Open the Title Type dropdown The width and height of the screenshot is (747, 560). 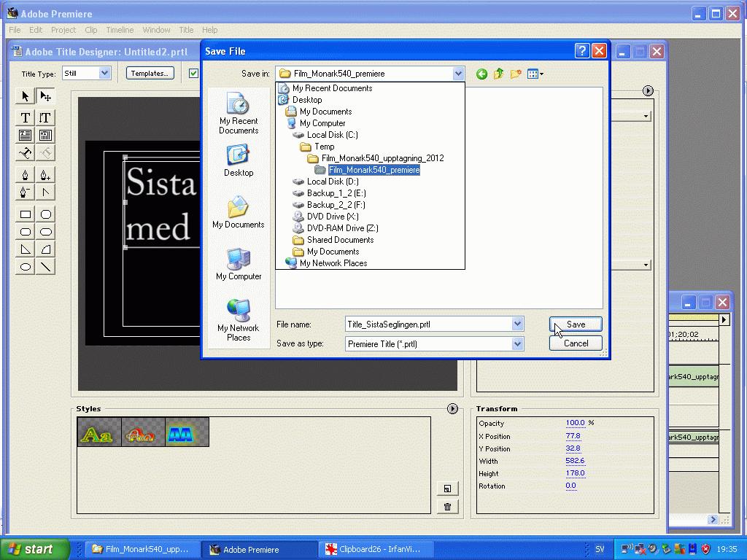coord(104,74)
